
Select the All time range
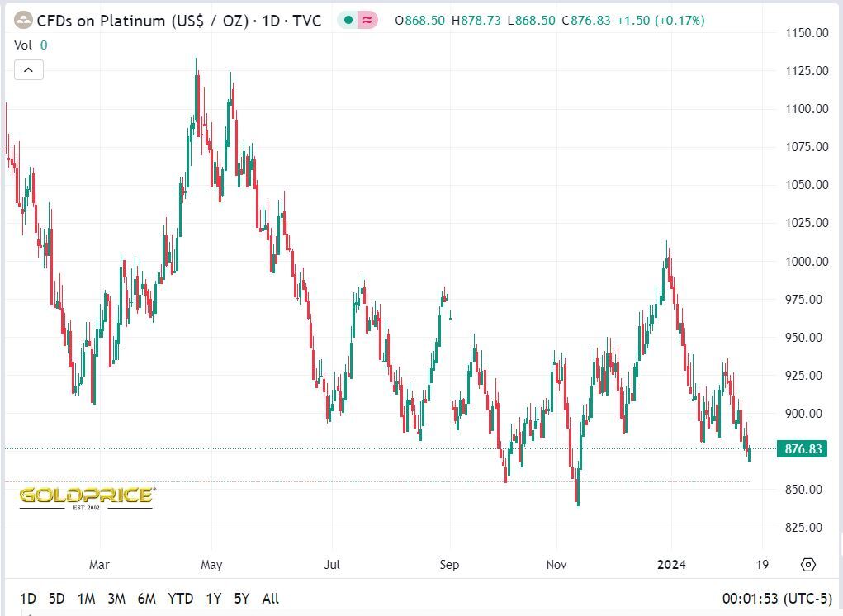click(x=271, y=599)
